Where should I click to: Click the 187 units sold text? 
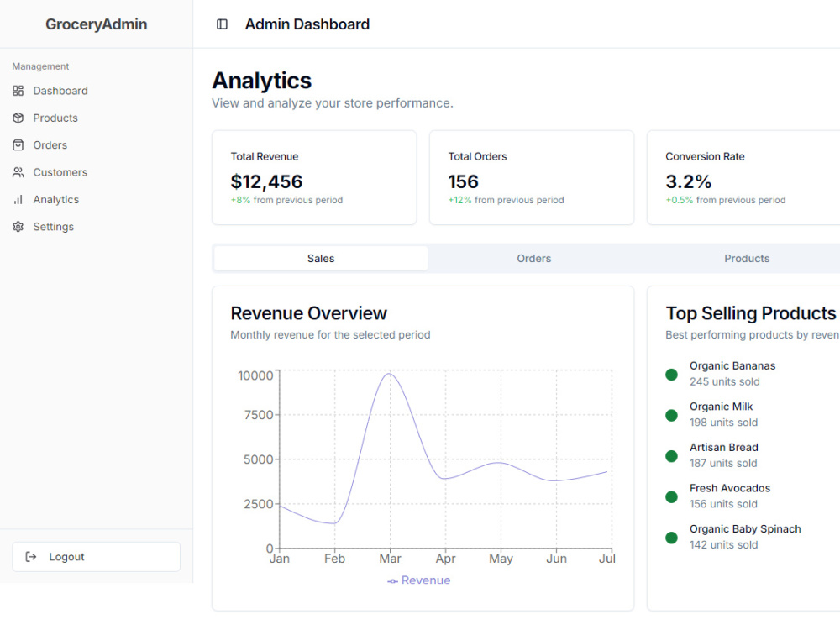[723, 464]
